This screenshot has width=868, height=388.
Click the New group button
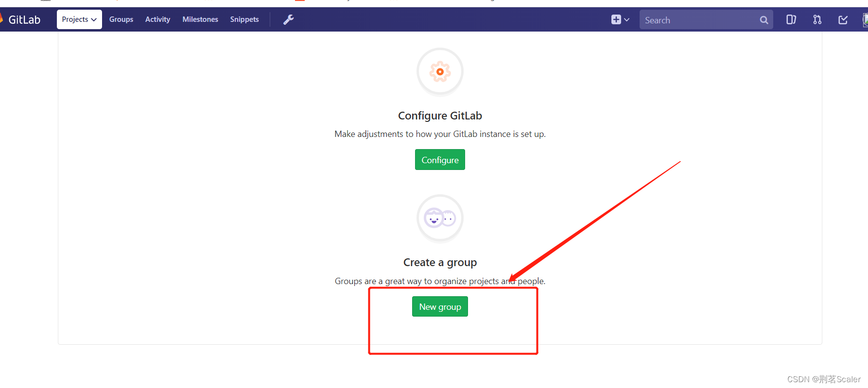tap(440, 306)
